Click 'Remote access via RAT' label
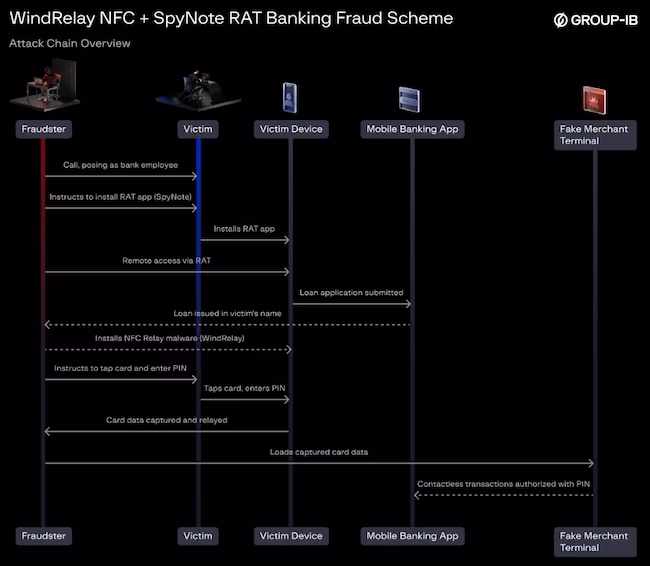The height and width of the screenshot is (566, 650). [167, 261]
